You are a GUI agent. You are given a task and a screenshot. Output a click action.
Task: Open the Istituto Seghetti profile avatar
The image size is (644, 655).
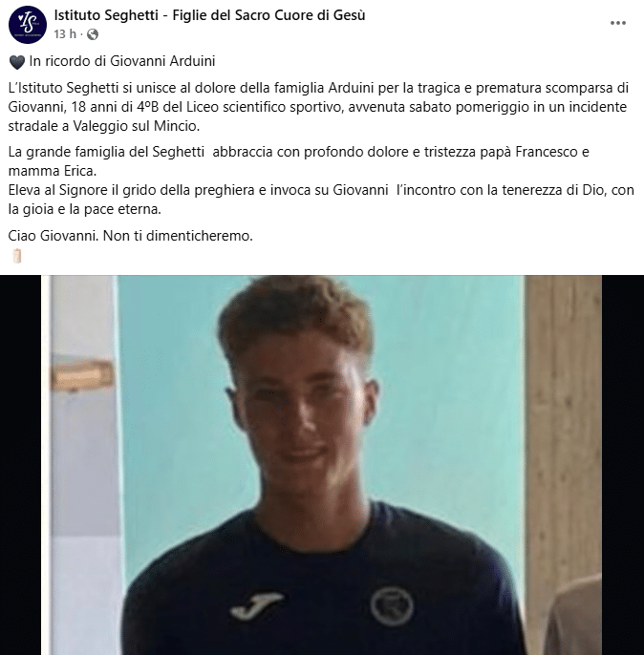[28, 25]
